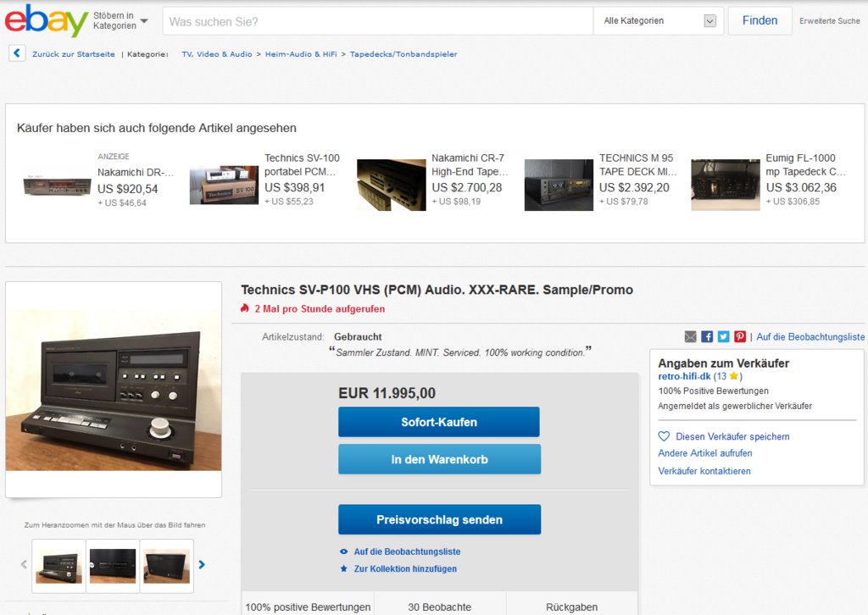Image resolution: width=868 pixels, height=615 pixels.
Task: Share listing on Pinterest
Action: pos(740,336)
